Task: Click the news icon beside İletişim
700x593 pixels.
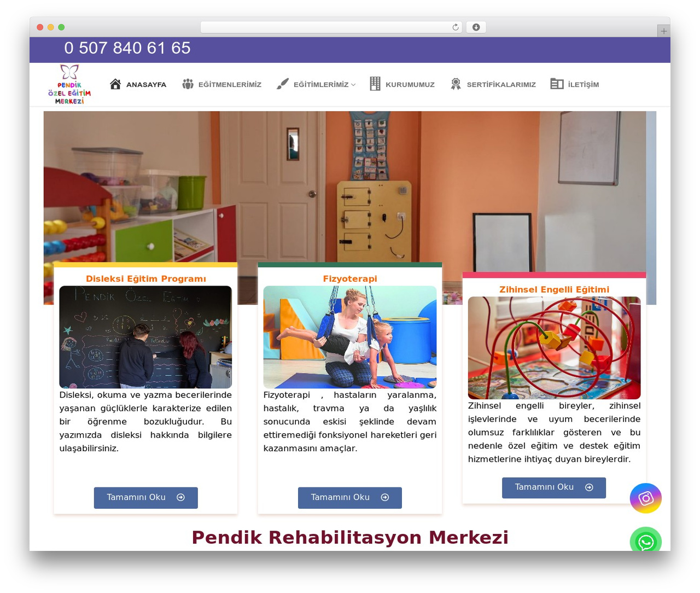Action: point(557,84)
